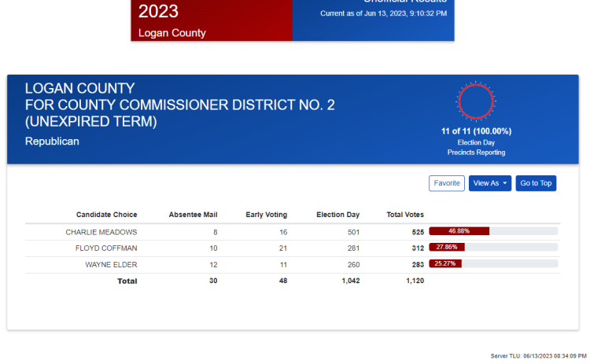
Task: Click Early Voting value 16
Action: point(283,233)
